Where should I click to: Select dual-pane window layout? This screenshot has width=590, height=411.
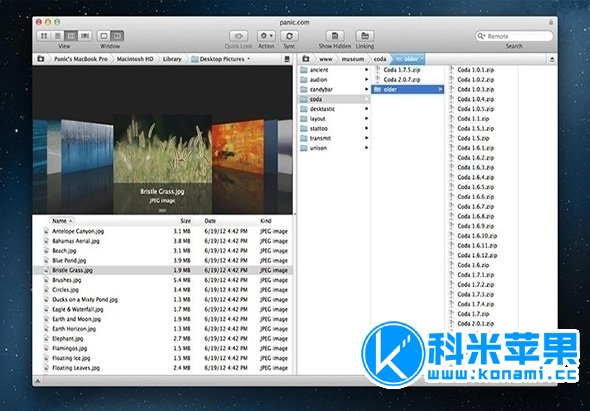point(117,36)
